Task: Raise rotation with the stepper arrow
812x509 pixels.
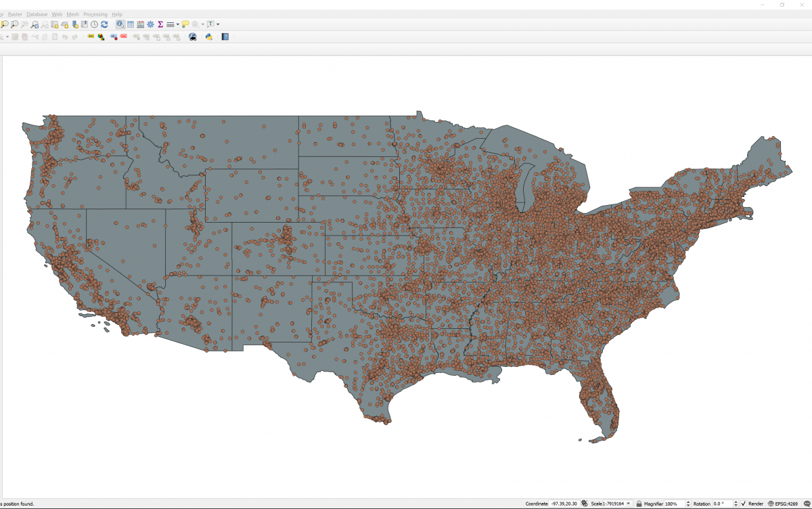Action: click(x=736, y=502)
